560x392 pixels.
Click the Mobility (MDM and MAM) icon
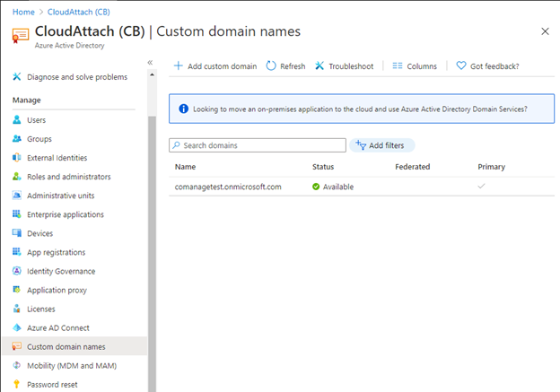click(x=17, y=365)
